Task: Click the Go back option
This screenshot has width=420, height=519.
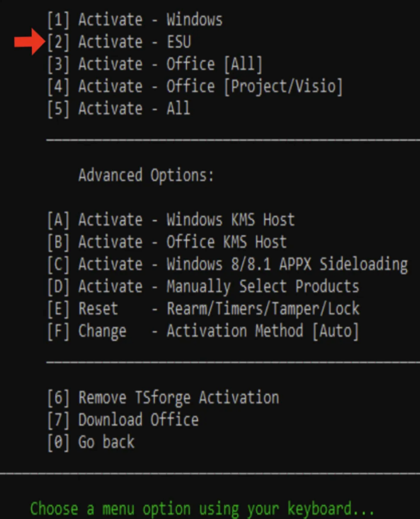Action: (91, 442)
